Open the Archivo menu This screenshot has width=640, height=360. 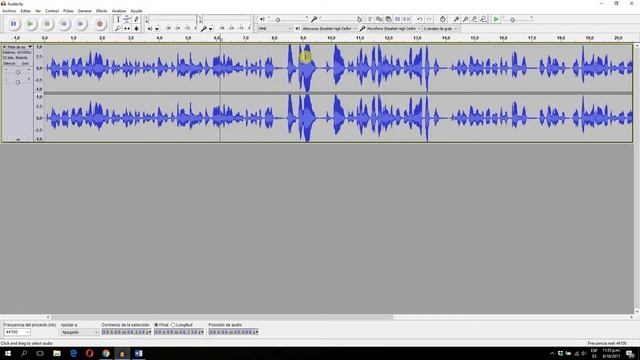[9, 11]
